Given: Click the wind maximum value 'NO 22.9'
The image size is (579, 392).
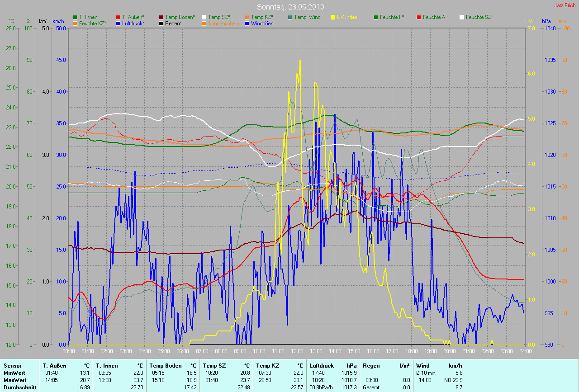Looking at the screenshot, I should pyautogui.click(x=453, y=380).
